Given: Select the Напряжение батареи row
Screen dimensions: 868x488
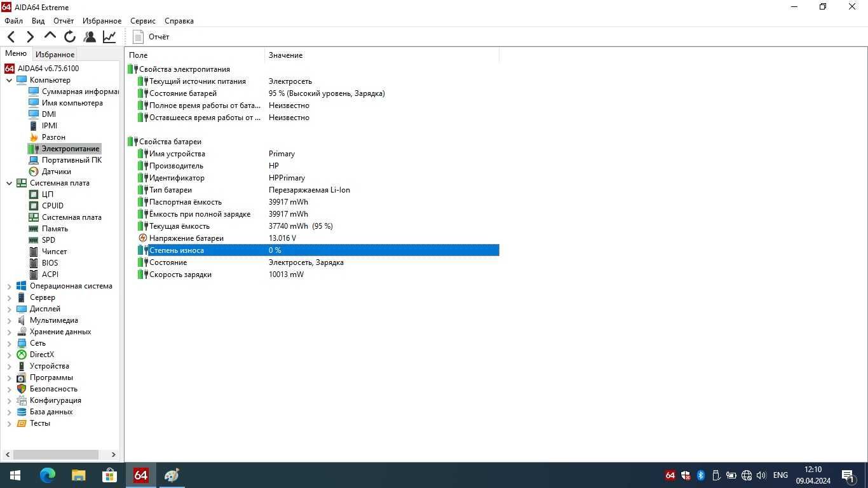Looking at the screenshot, I should pos(318,238).
